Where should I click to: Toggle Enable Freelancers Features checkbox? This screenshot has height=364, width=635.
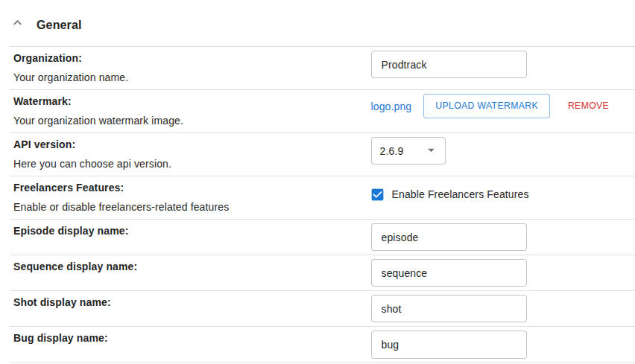coord(377,194)
